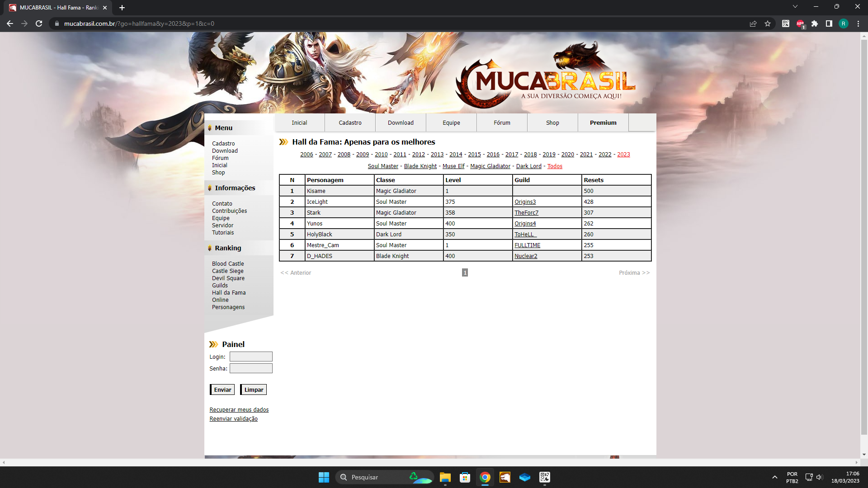Reload the page with browser refresh icon
The width and height of the screenshot is (868, 488).
[x=39, y=23]
